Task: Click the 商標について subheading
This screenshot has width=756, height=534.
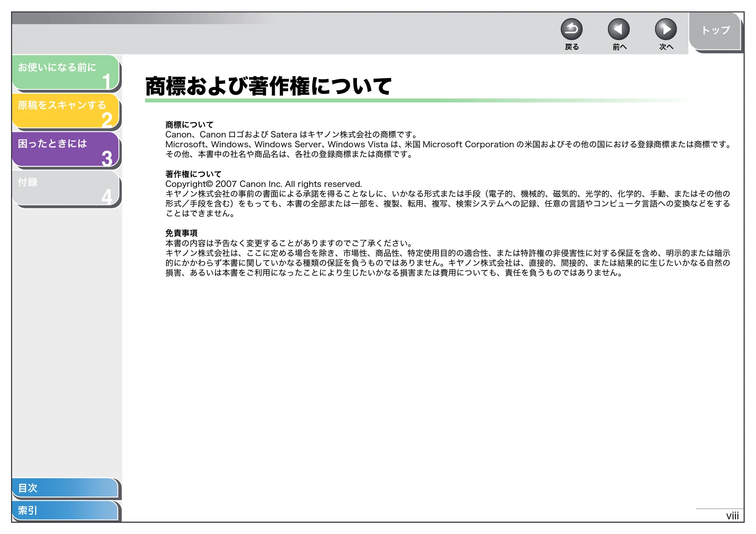Action: [189, 125]
